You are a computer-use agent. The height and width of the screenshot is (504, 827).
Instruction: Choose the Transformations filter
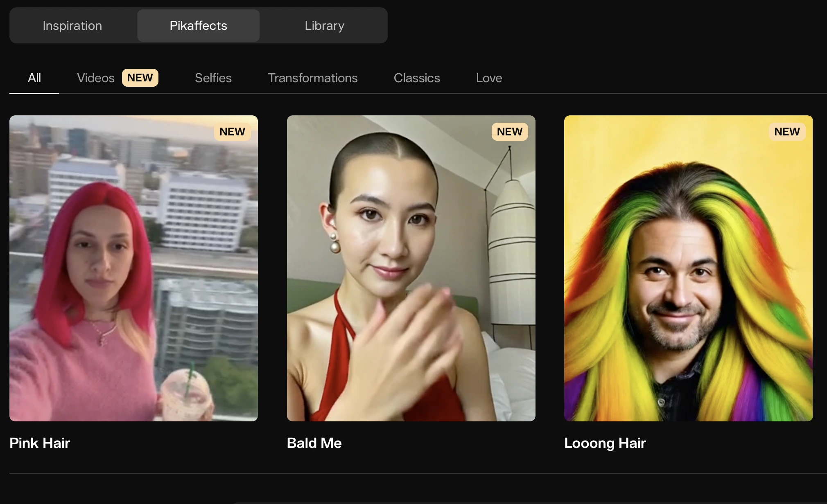point(312,78)
